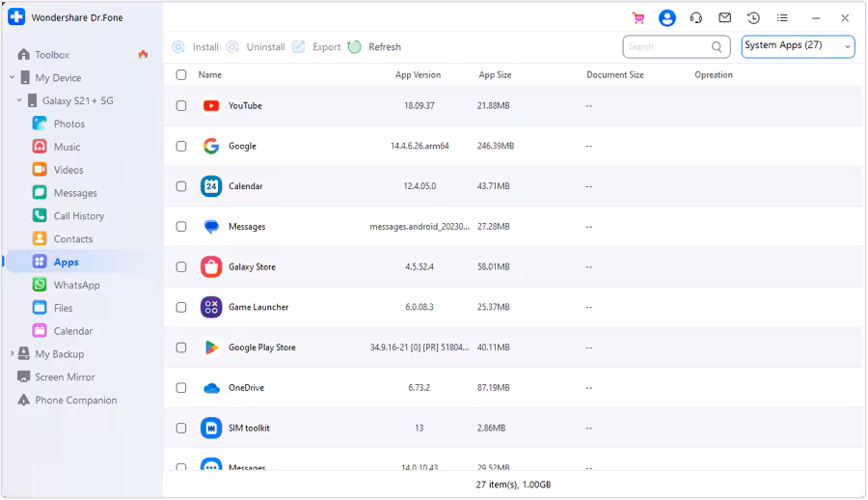The height and width of the screenshot is (500, 868).
Task: Click the fire icon beside Toolbox
Action: click(143, 54)
